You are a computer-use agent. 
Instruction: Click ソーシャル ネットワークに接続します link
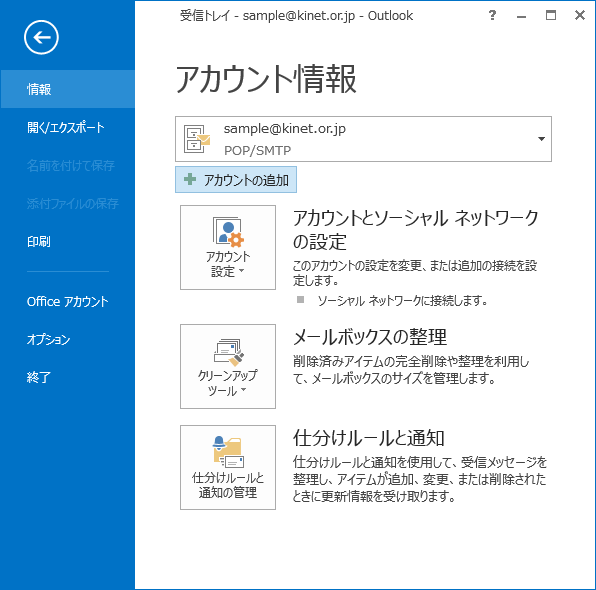[x=403, y=301]
